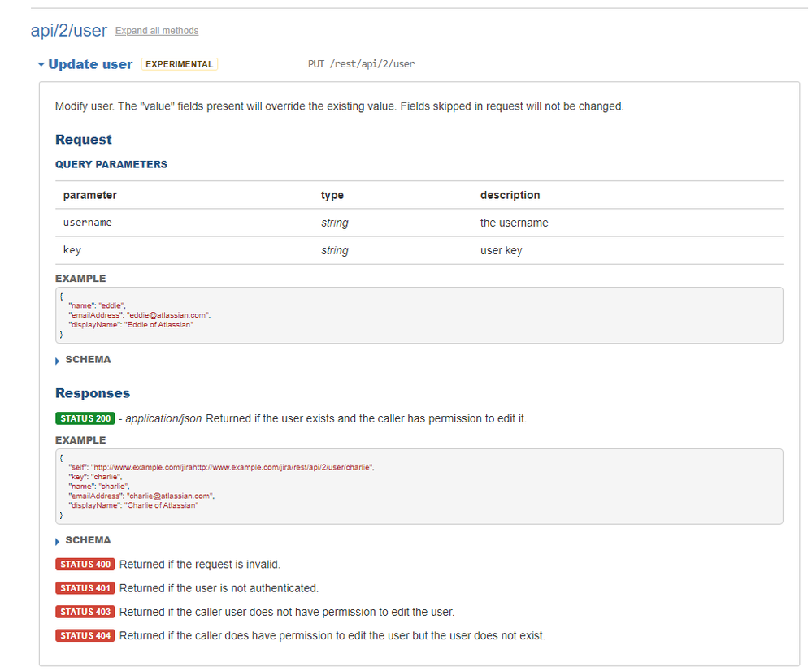Click the QUERY PARAMETERS heading
The height and width of the screenshot is (671, 812).
pyautogui.click(x=111, y=165)
